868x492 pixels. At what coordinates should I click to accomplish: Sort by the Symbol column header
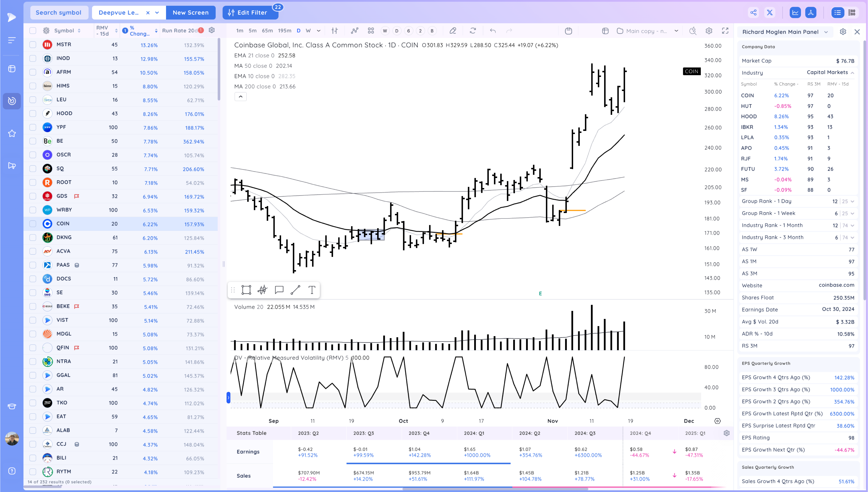pos(64,30)
